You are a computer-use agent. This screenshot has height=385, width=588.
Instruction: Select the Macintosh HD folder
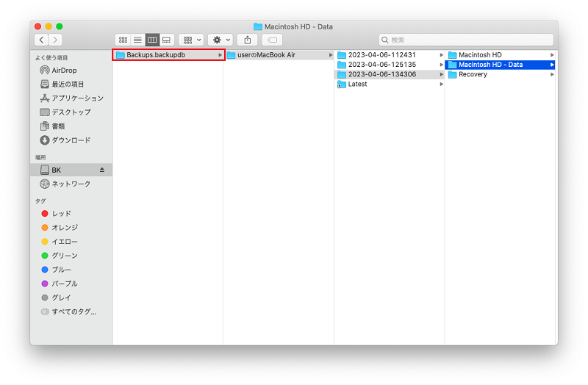click(500, 54)
